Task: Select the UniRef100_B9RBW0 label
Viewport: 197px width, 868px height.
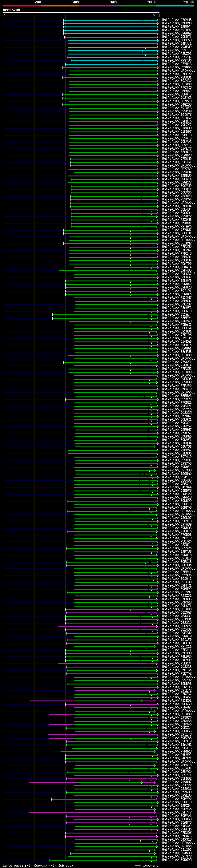Action: (x=177, y=176)
